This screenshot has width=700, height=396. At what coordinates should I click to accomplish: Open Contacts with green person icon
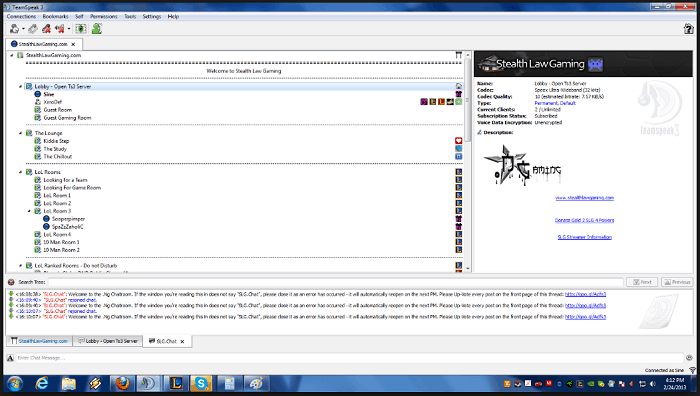(97, 29)
